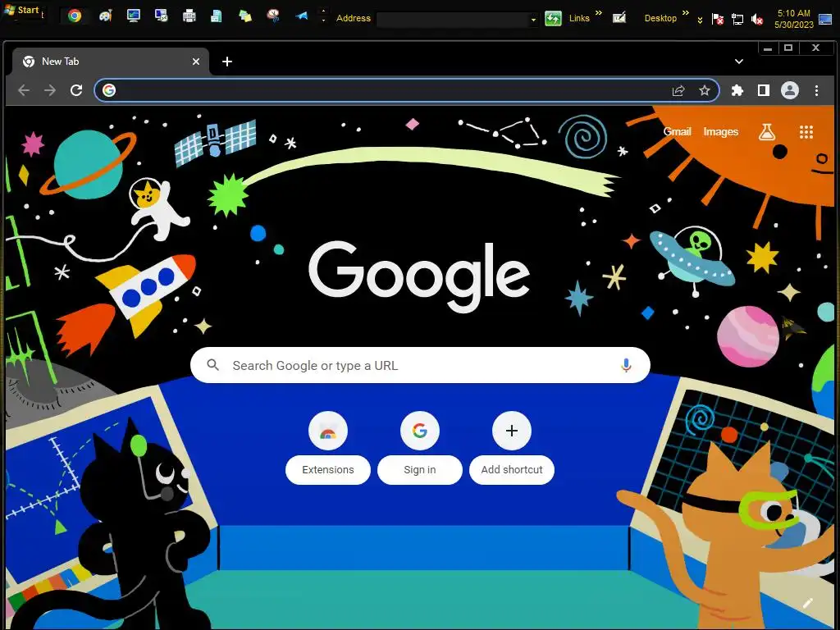Click the blue paper plane icon in taskbar

(302, 16)
